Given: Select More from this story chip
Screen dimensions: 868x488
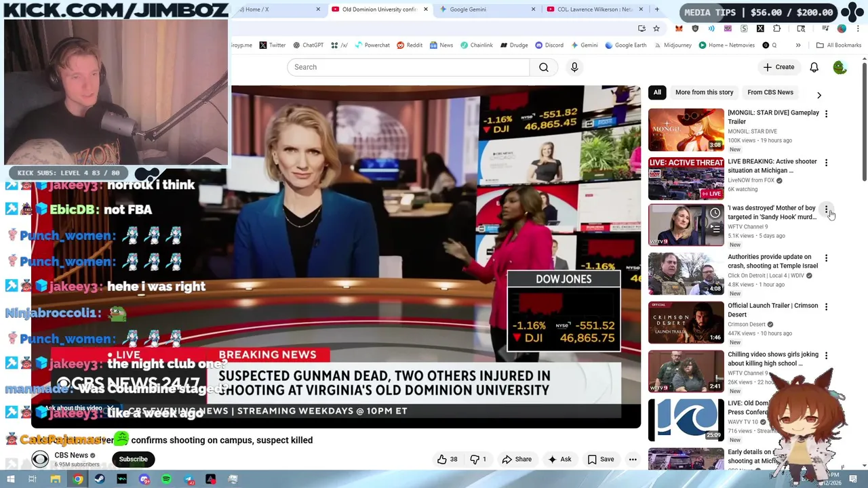Looking at the screenshot, I should (x=704, y=92).
